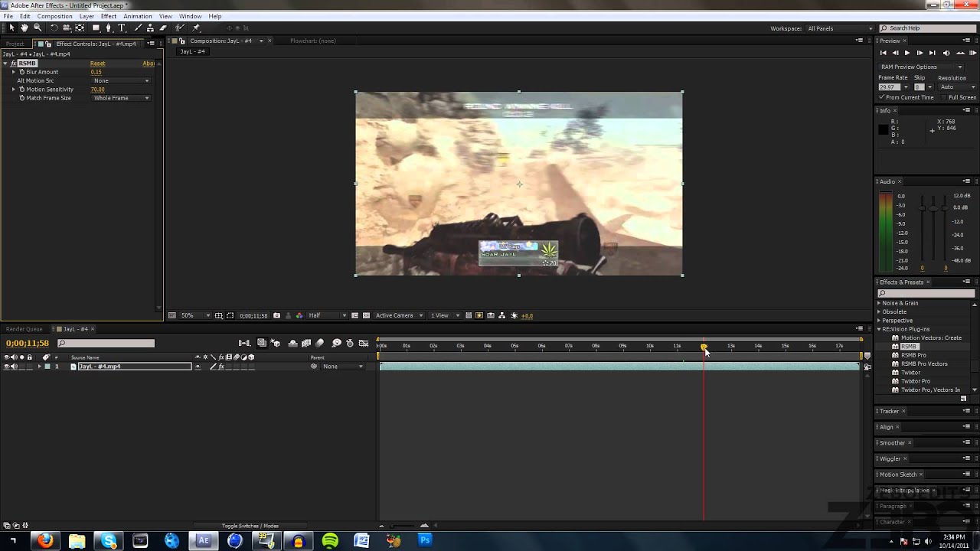Click the Toggle Switches / Modes button

[x=250, y=526]
